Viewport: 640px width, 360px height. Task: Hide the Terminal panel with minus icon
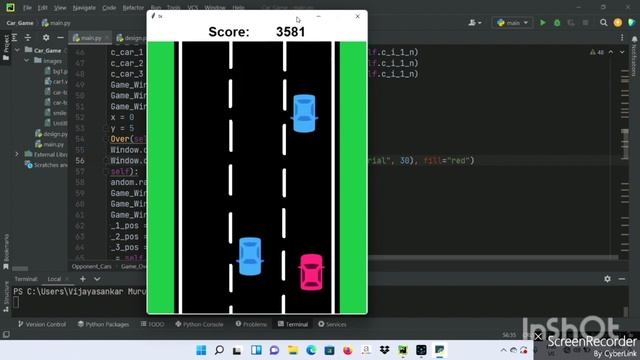[622, 279]
